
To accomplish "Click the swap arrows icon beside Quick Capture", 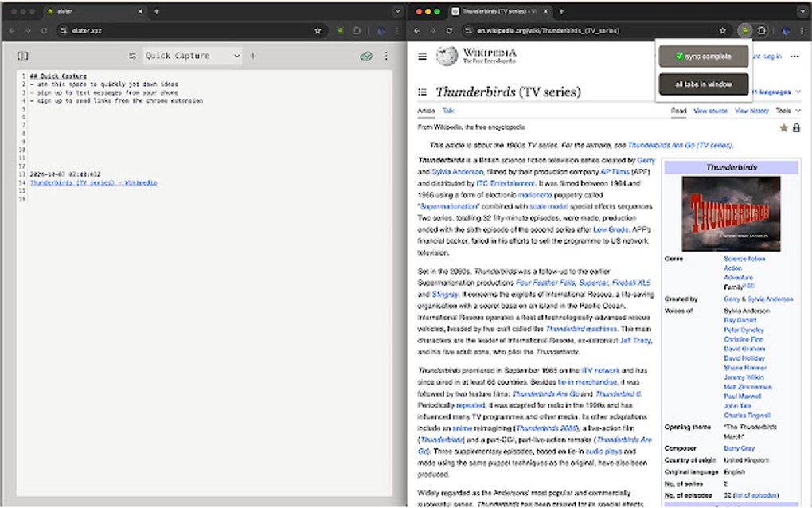I will coord(133,56).
